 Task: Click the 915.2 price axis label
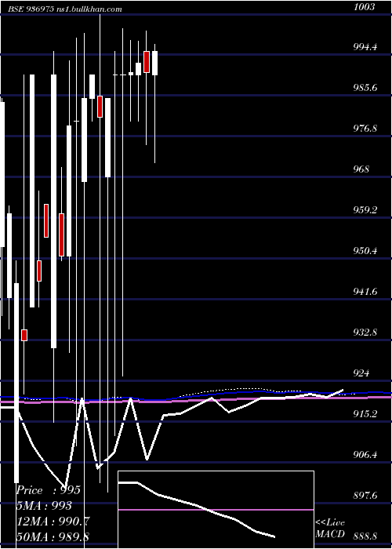pyautogui.click(x=365, y=414)
